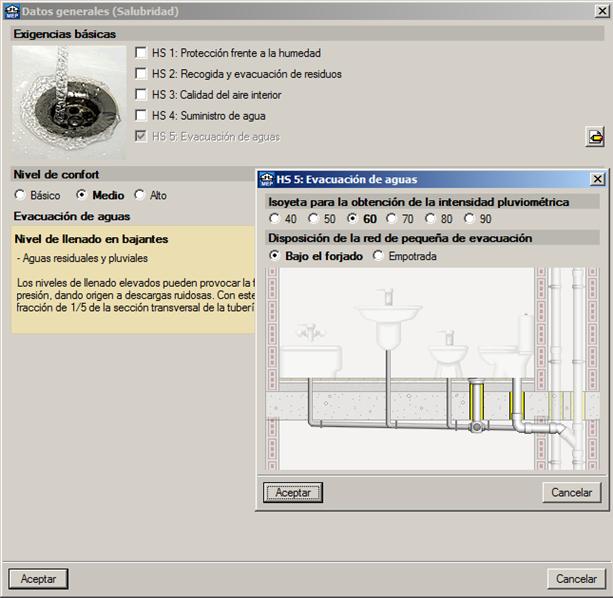Click the HS 5 edit options icon

[x=595, y=137]
